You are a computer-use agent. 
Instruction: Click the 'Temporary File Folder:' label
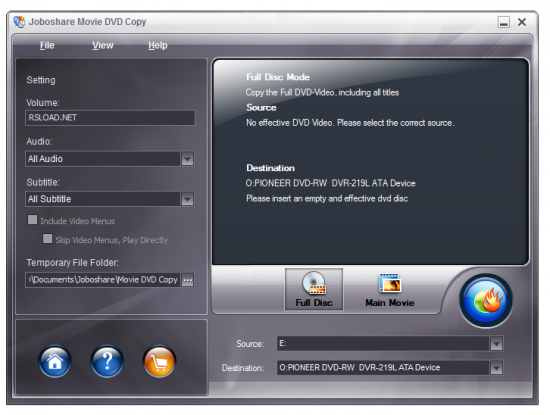coord(73,262)
